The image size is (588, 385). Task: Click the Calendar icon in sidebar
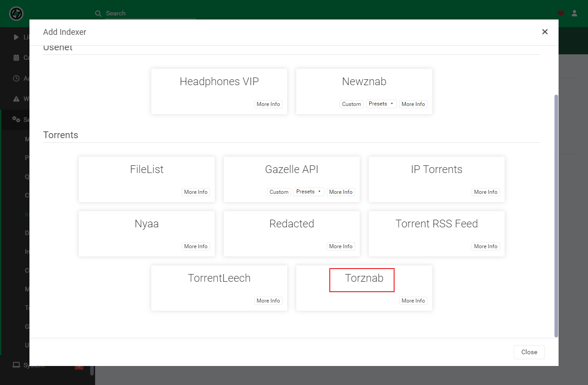16,58
